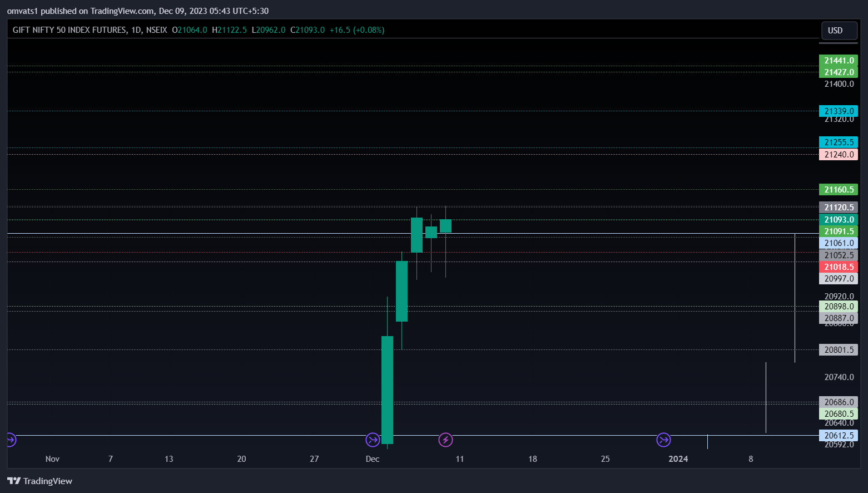Click the 25 date label on time axis

click(x=606, y=459)
